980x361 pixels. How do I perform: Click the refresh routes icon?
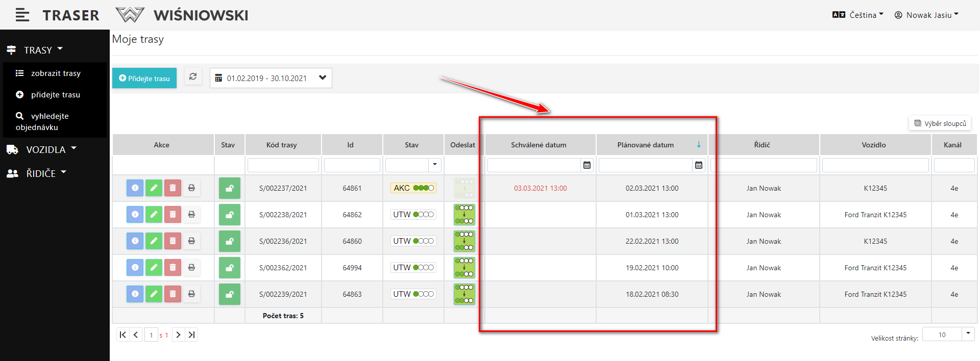(x=193, y=77)
